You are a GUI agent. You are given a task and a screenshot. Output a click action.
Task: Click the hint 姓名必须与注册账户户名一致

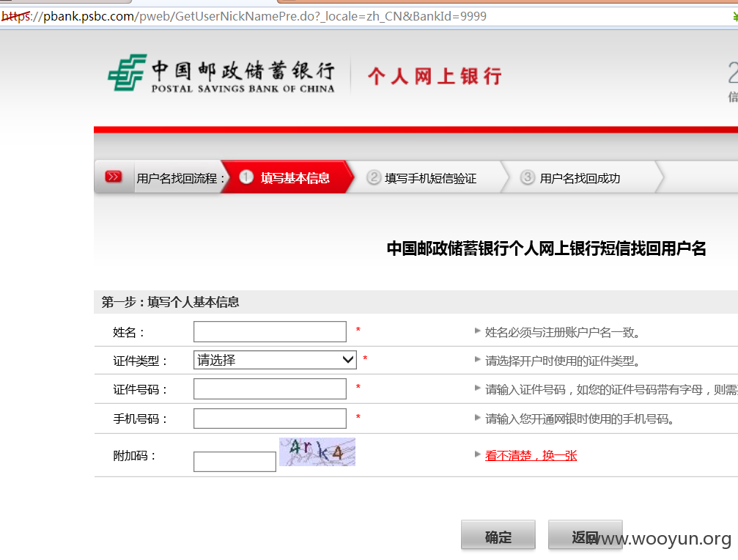[563, 333]
